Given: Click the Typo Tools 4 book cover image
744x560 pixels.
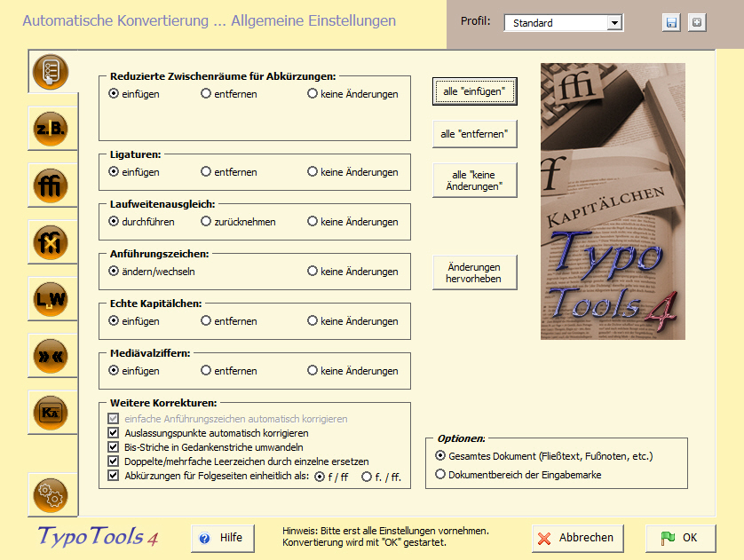Looking at the screenshot, I should tap(613, 201).
